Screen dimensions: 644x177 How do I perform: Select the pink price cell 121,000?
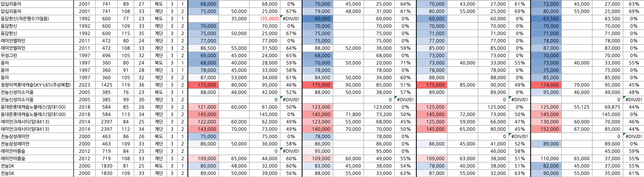[x=203, y=107]
